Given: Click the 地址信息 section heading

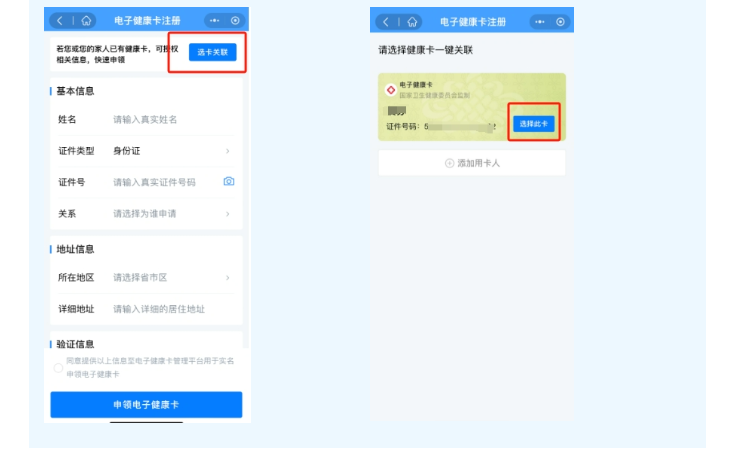Looking at the screenshot, I should pos(75,249).
